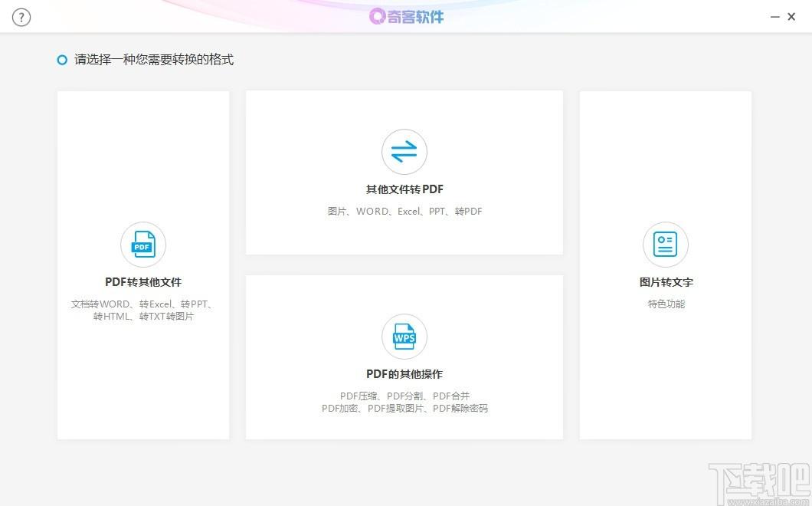Click the text 转HTML、转TXT转图片
The image size is (812, 506).
143,316
